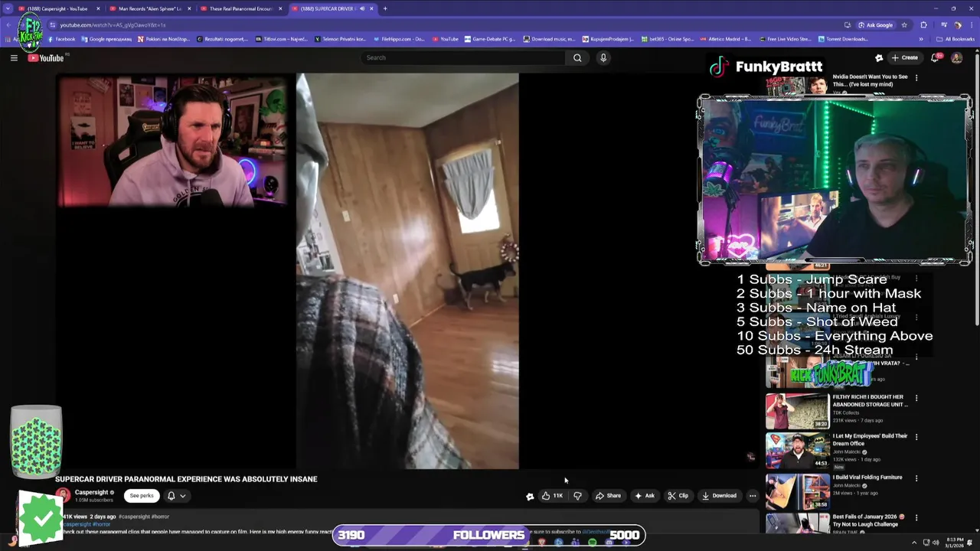Click the Create button in YouTube header

pos(904,58)
